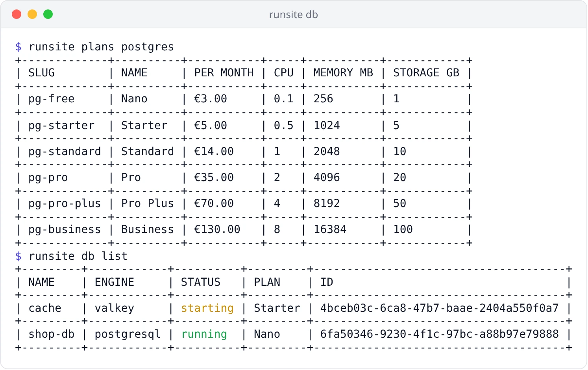The width and height of the screenshot is (588, 370).
Task: Click the '8192' memory value
Action: pyautogui.click(x=327, y=203)
